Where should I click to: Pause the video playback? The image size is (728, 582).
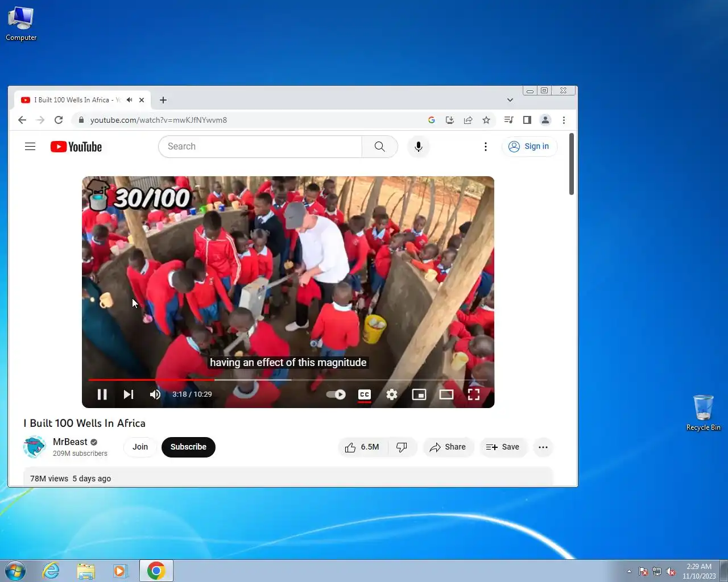pyautogui.click(x=102, y=394)
